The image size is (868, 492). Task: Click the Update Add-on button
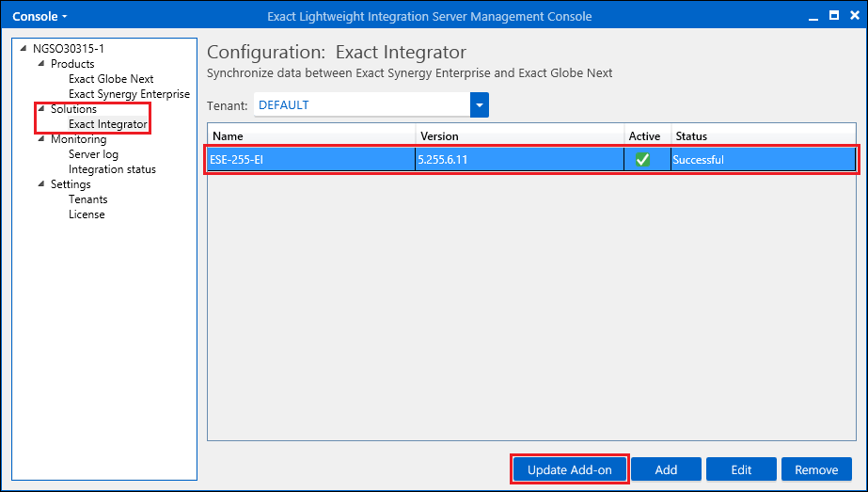[x=570, y=469]
